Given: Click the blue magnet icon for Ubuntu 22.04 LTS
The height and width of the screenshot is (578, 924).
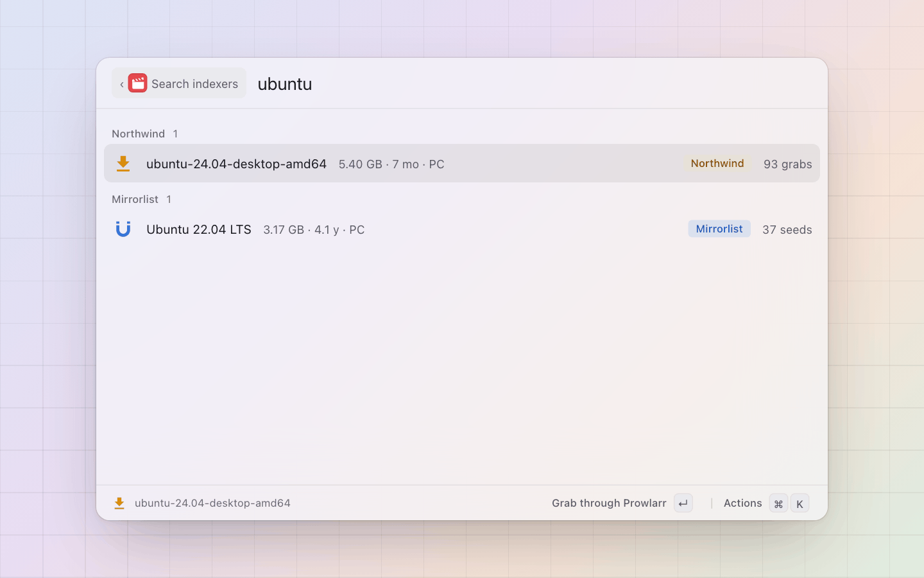Looking at the screenshot, I should pyautogui.click(x=123, y=229).
